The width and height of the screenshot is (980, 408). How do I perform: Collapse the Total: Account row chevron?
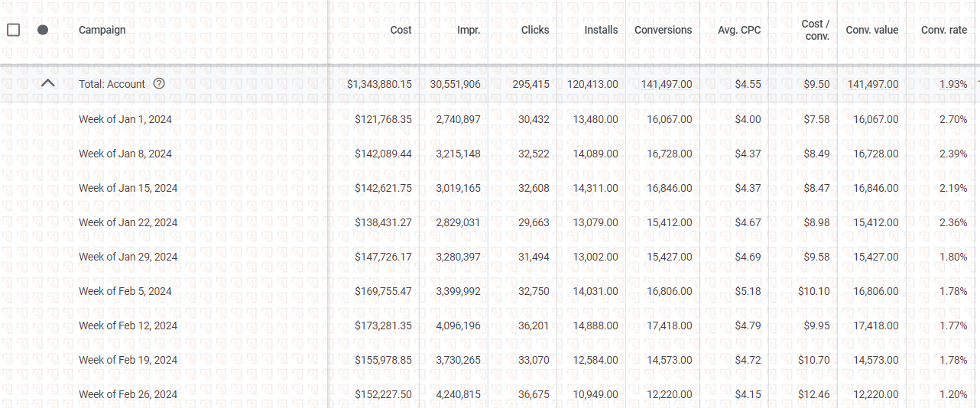pos(47,83)
